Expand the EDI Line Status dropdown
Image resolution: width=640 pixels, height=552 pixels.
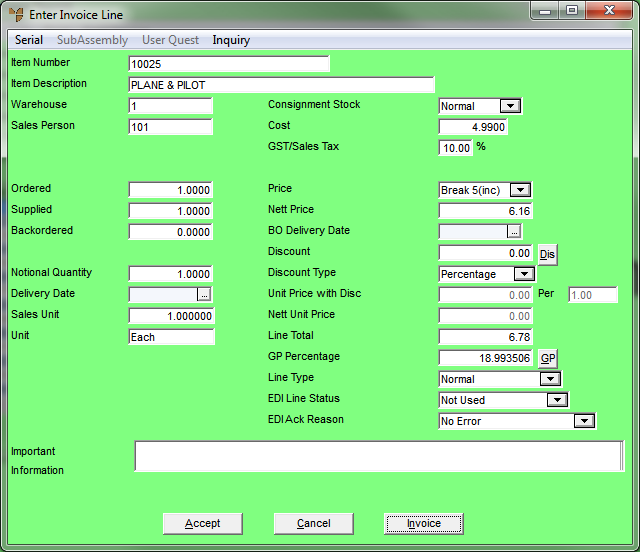click(557, 400)
